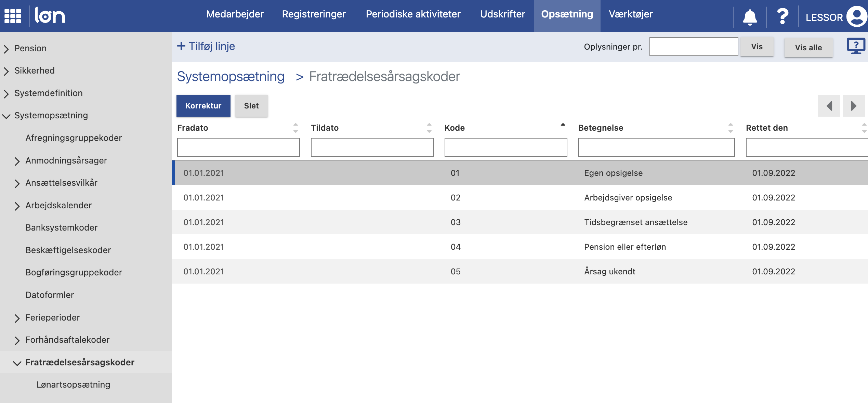
Task: Switch to the Medarbejder menu tab
Action: coord(235,14)
